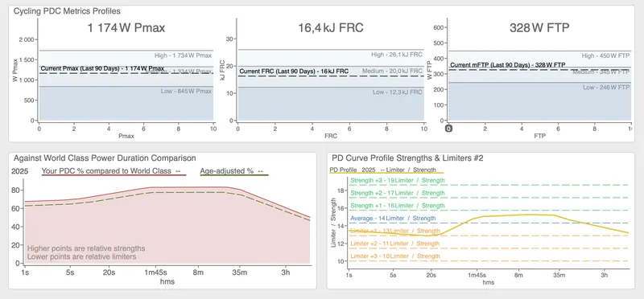The width and height of the screenshot is (644, 299).
Task: Click the "Low - 845 W Pmax" label
Action: [x=186, y=91]
